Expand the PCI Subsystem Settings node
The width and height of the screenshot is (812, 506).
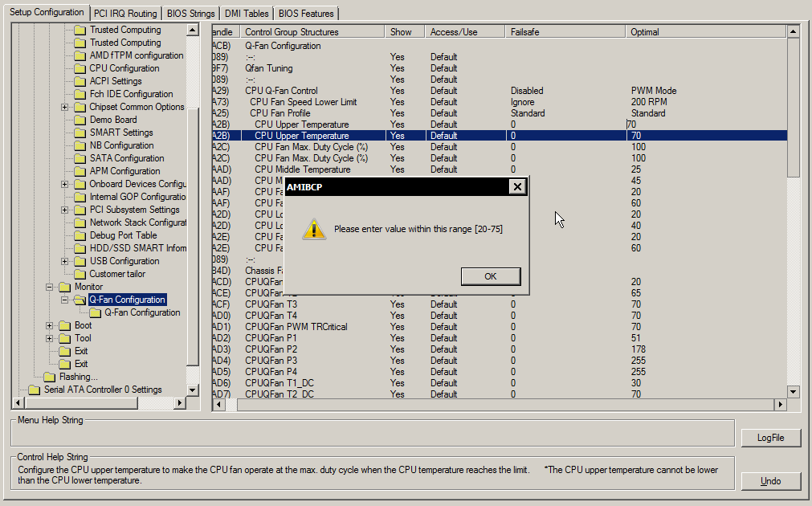click(x=64, y=210)
